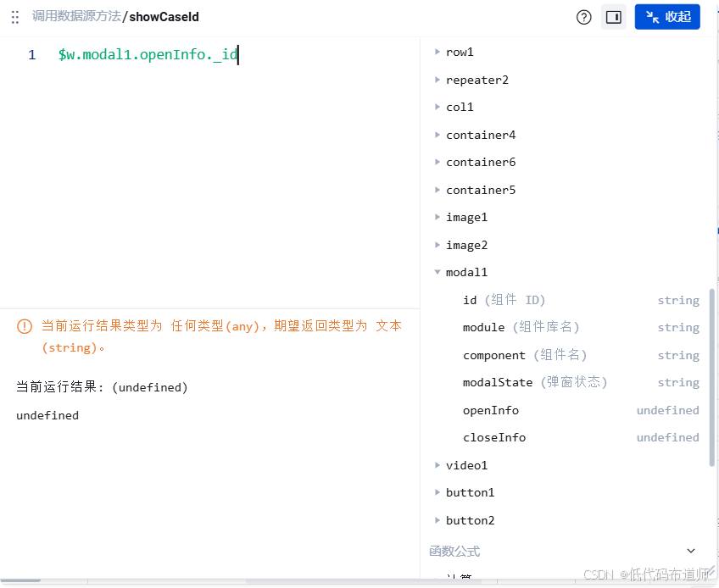Expand the video1 tree node

click(x=437, y=465)
